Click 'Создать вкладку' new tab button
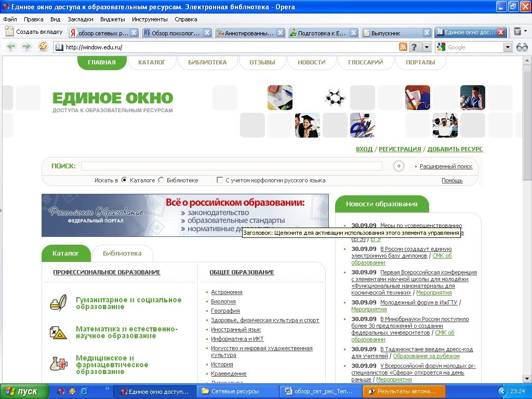Viewport: 532px width, 399px height. [34, 32]
